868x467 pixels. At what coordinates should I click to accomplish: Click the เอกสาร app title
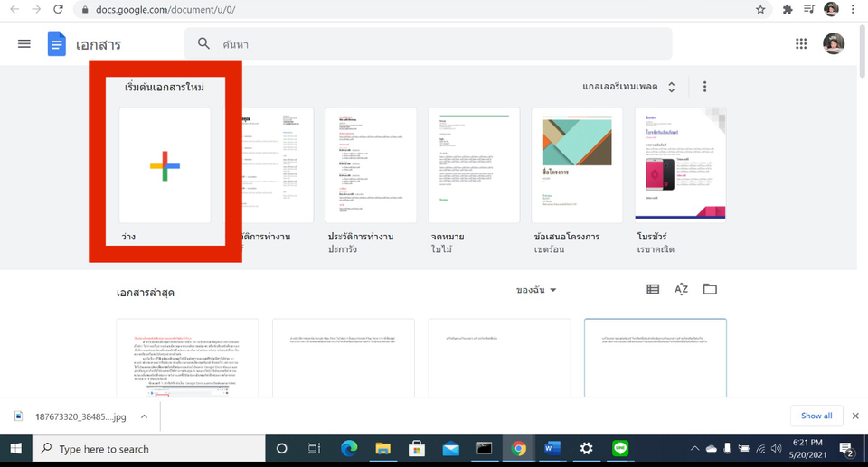(x=99, y=45)
